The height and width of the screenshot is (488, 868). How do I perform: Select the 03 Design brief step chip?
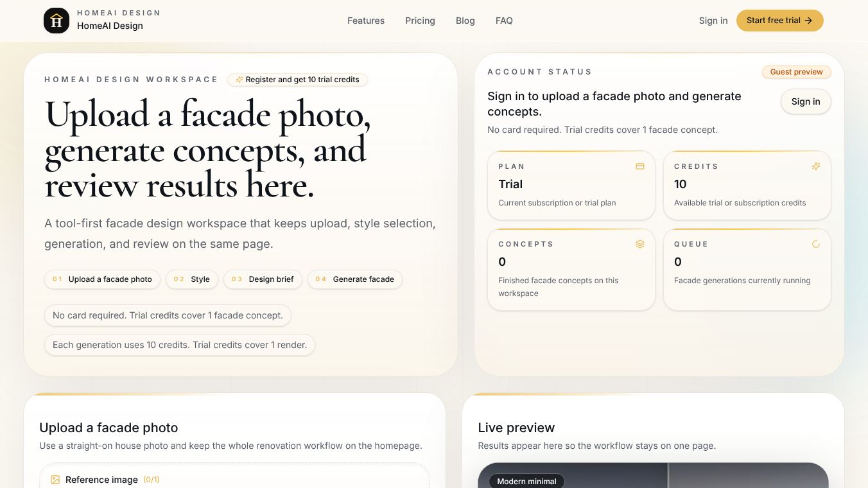tap(263, 279)
